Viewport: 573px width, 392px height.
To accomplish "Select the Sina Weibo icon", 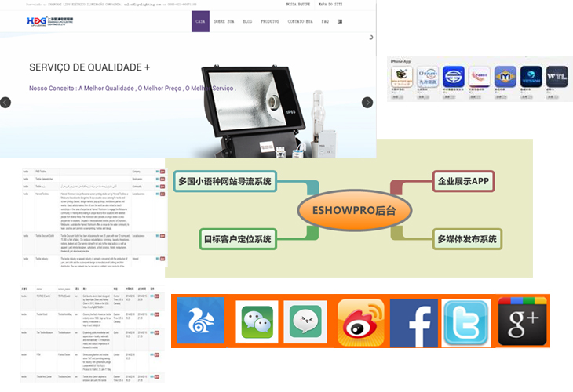I will pyautogui.click(x=360, y=322).
